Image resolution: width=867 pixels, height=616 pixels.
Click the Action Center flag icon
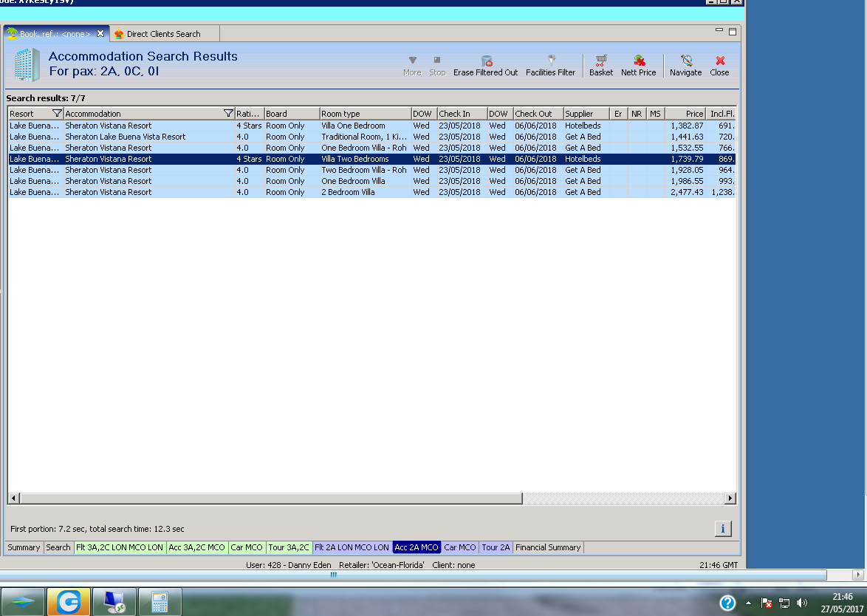pyautogui.click(x=767, y=603)
